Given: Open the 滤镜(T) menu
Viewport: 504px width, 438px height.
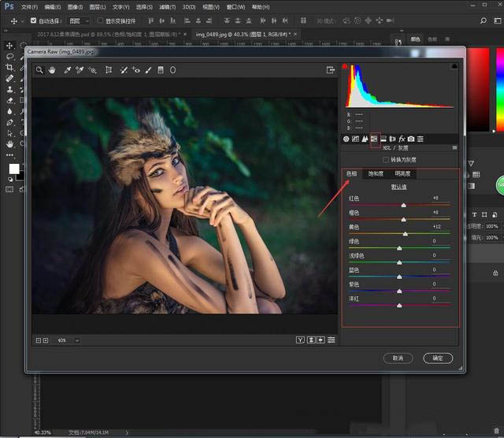Looking at the screenshot, I should pyautogui.click(x=169, y=6).
